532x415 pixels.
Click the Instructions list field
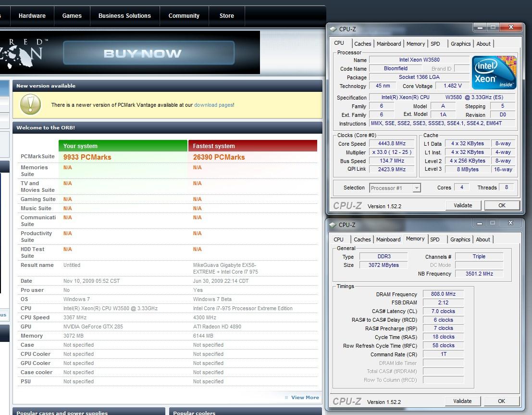click(x=443, y=123)
